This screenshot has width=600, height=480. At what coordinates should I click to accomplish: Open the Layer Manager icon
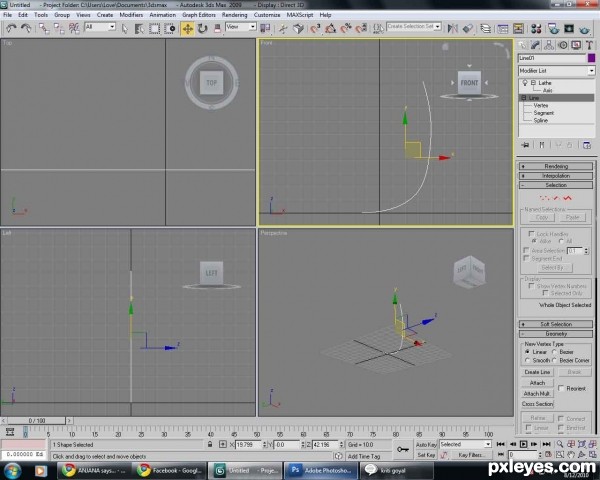click(x=486, y=28)
